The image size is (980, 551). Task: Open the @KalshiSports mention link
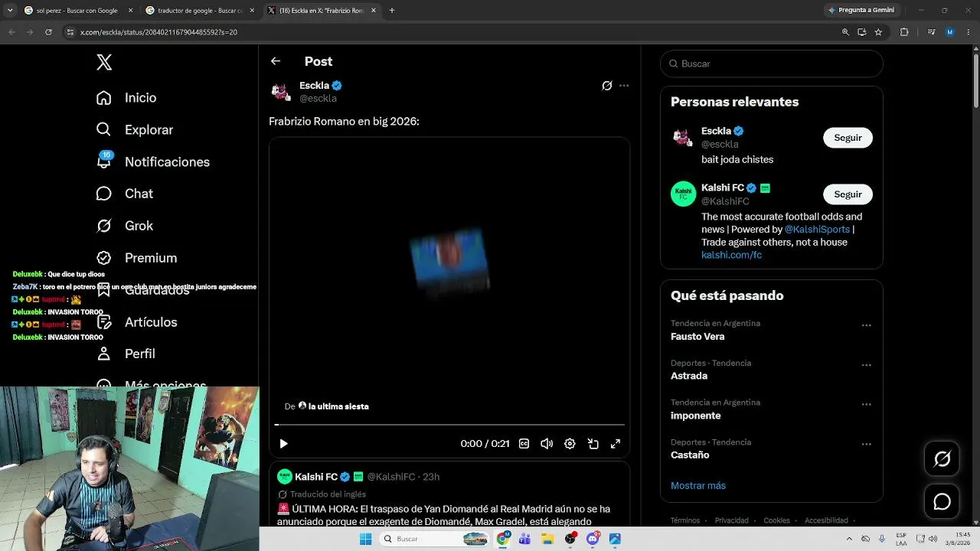coord(817,230)
